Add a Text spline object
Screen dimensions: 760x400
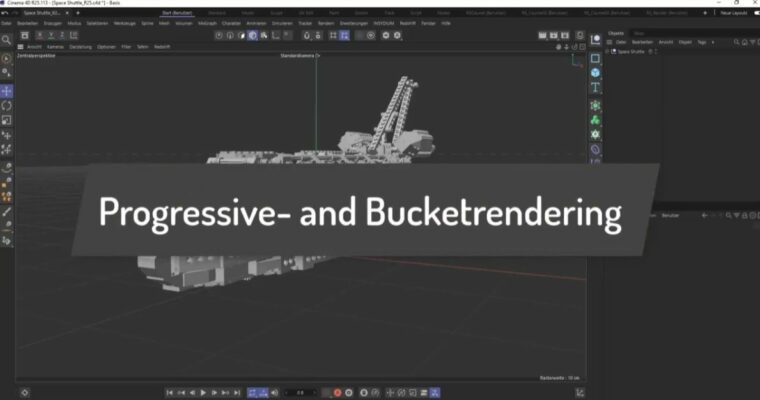point(595,88)
